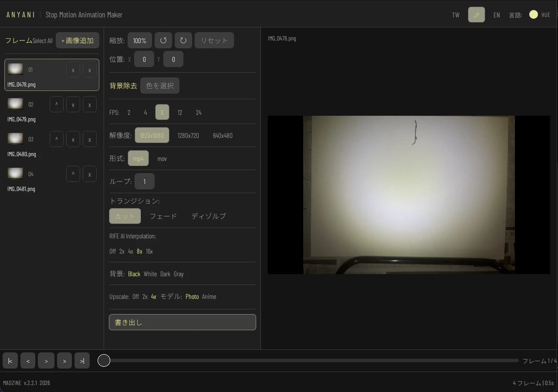This screenshot has height=392, width=558.
Task: Move frame 02 up
Action: [57, 104]
